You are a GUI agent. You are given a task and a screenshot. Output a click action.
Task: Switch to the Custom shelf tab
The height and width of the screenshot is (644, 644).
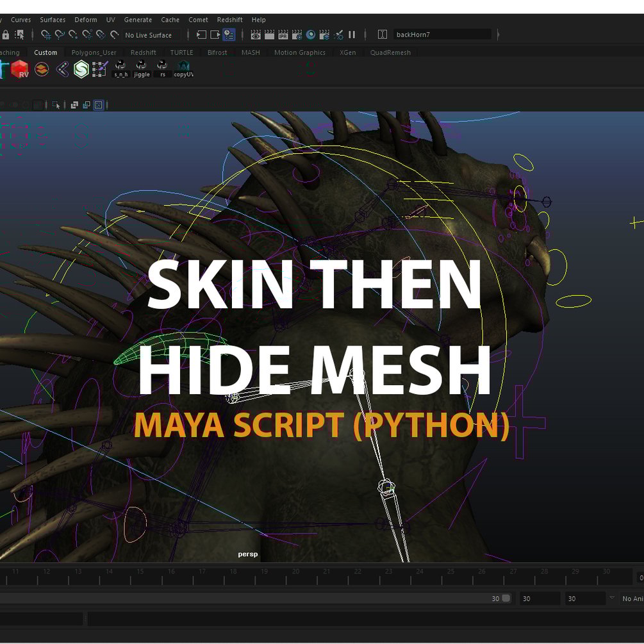pos(45,53)
